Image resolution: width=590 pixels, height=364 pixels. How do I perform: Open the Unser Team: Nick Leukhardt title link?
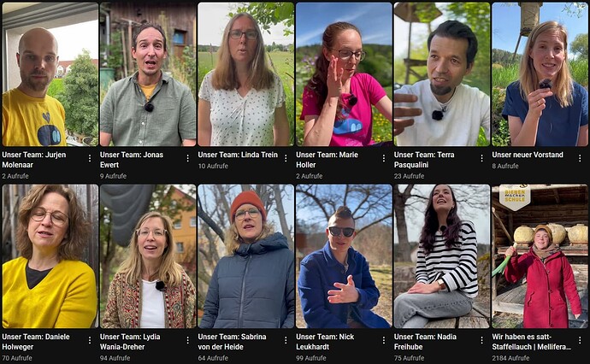[325, 342]
